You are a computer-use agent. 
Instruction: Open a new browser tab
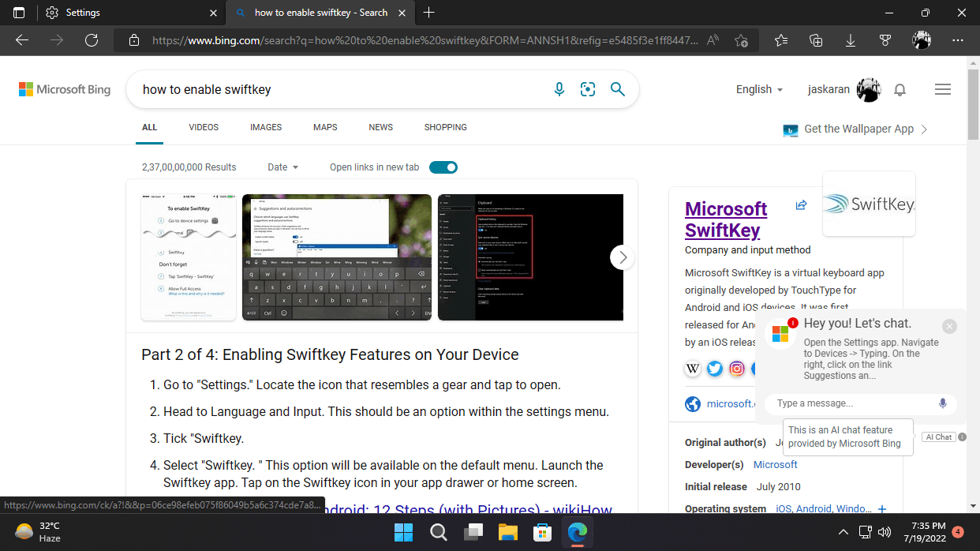(x=429, y=13)
